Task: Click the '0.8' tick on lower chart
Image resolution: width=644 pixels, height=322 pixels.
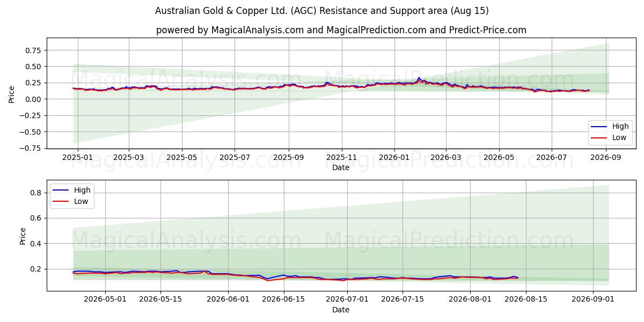Action: click(36, 193)
